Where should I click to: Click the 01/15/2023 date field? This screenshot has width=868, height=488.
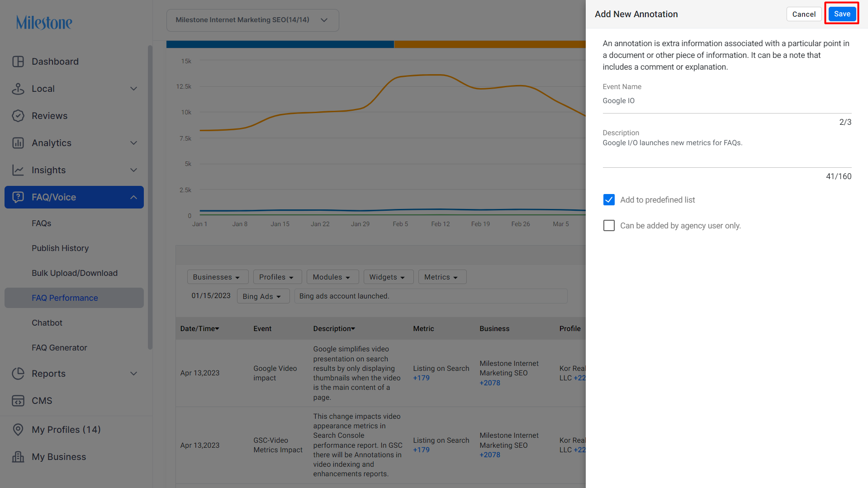211,296
